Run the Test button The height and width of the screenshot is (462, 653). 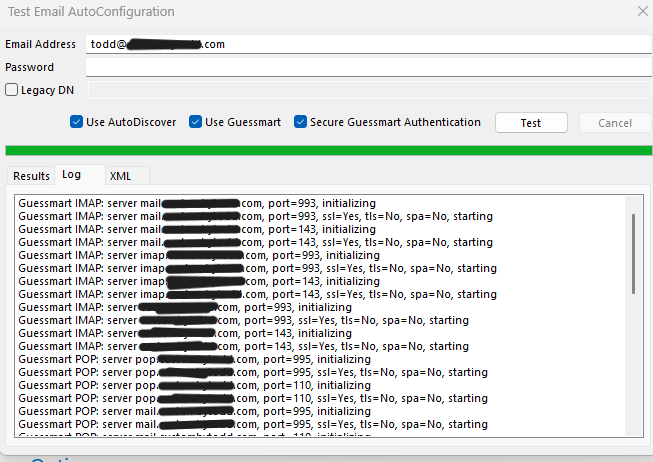[x=531, y=123]
